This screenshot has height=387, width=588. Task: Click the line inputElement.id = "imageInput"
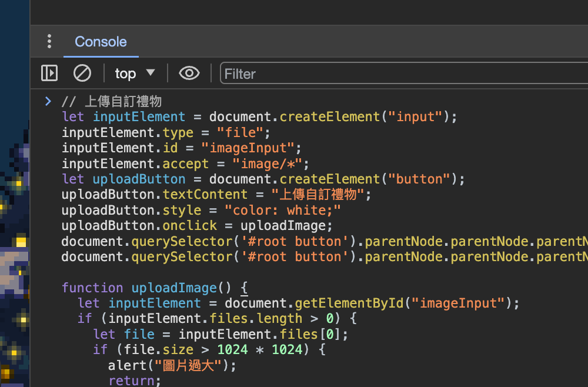182,148
